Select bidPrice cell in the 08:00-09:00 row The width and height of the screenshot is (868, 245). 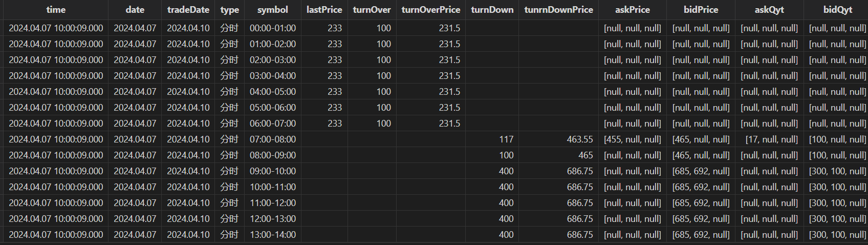pyautogui.click(x=701, y=155)
